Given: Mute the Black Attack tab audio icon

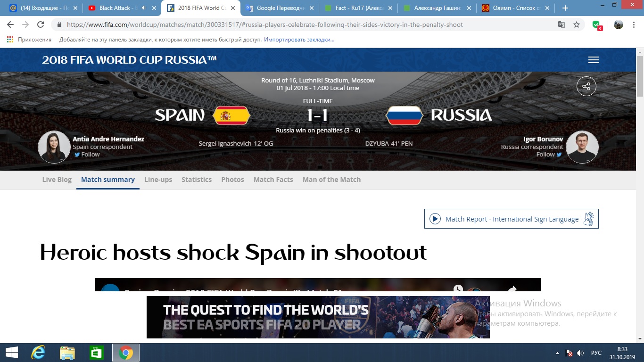Looking at the screenshot, I should [x=143, y=8].
